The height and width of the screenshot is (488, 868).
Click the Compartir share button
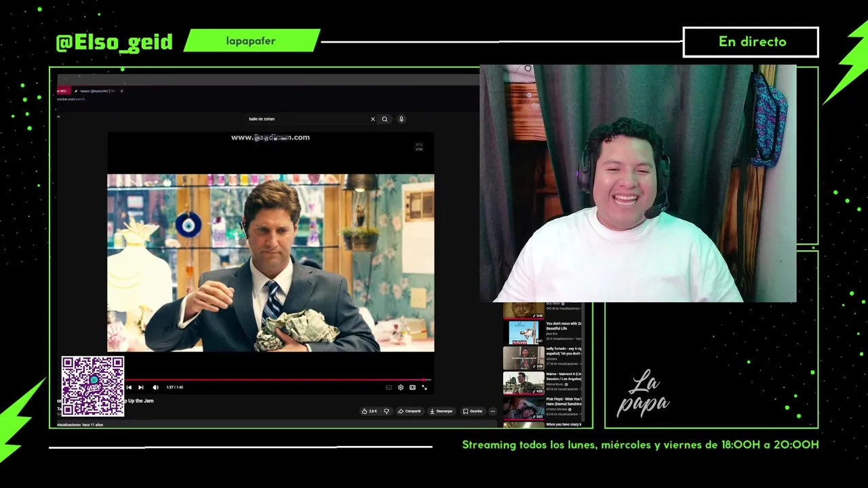tap(410, 411)
